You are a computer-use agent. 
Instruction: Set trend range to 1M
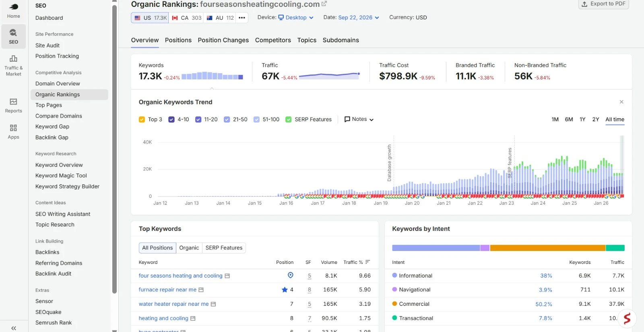(555, 119)
